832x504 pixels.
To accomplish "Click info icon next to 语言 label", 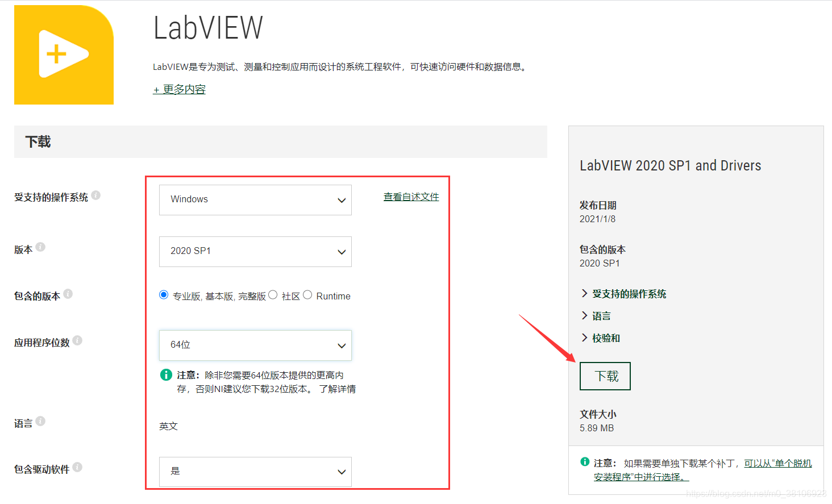I will tap(40, 421).
